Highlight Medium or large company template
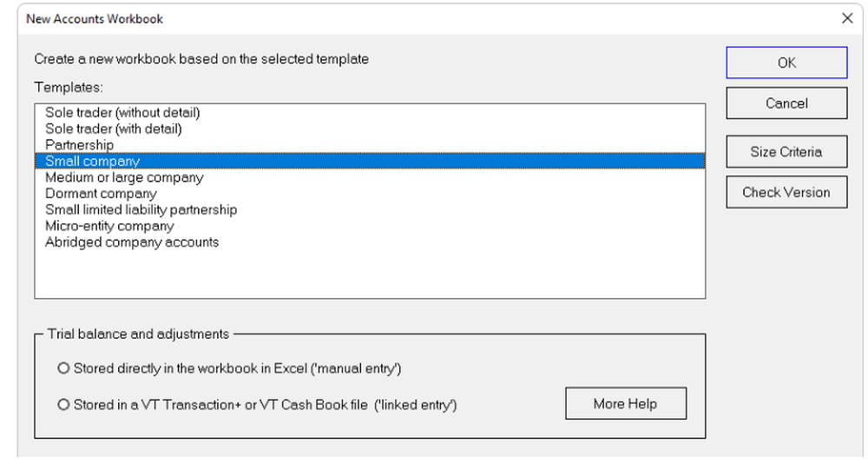Image resolution: width=868 pixels, height=463 pixels. [124, 177]
